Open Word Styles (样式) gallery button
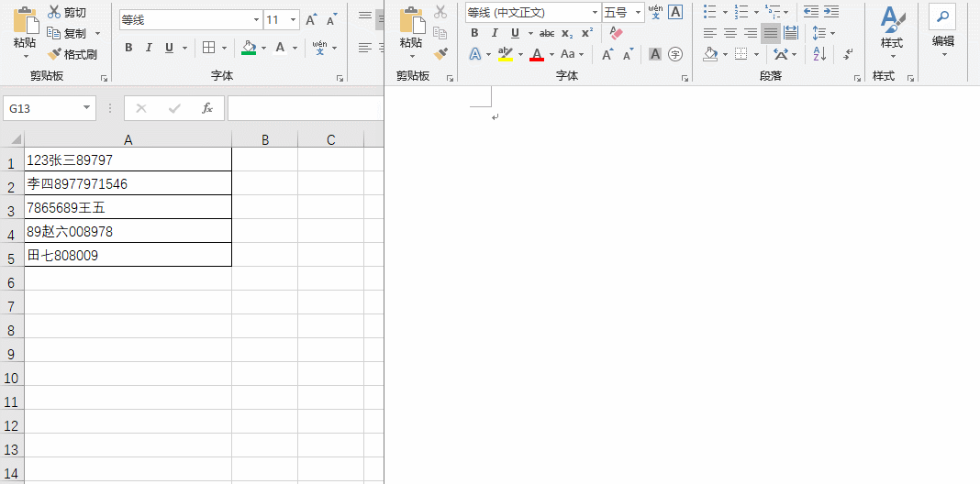This screenshot has width=980, height=484. coord(893,31)
